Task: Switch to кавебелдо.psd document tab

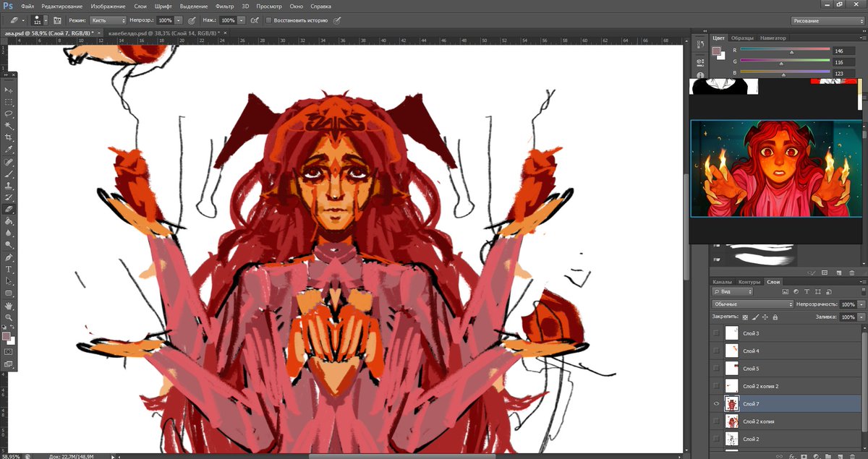Action: click(165, 33)
